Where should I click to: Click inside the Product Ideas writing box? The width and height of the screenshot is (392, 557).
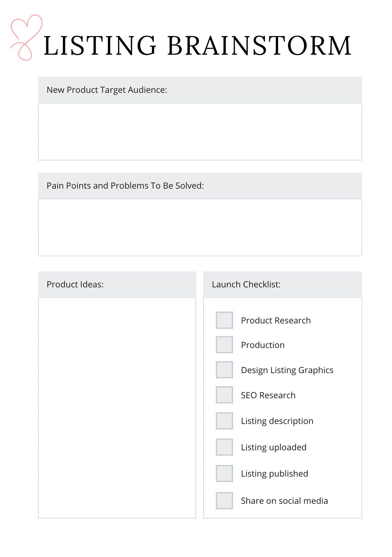coord(117,408)
